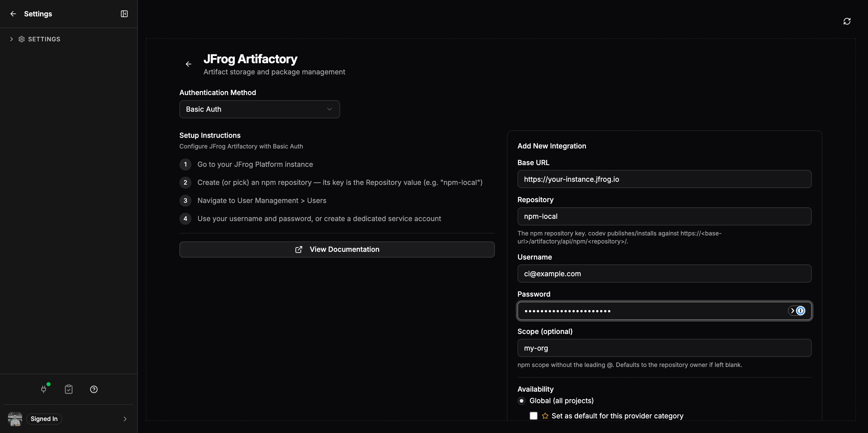Screen dimensions: 868x433
Task: Click the SETTINGS gear icon
Action: coord(22,39)
